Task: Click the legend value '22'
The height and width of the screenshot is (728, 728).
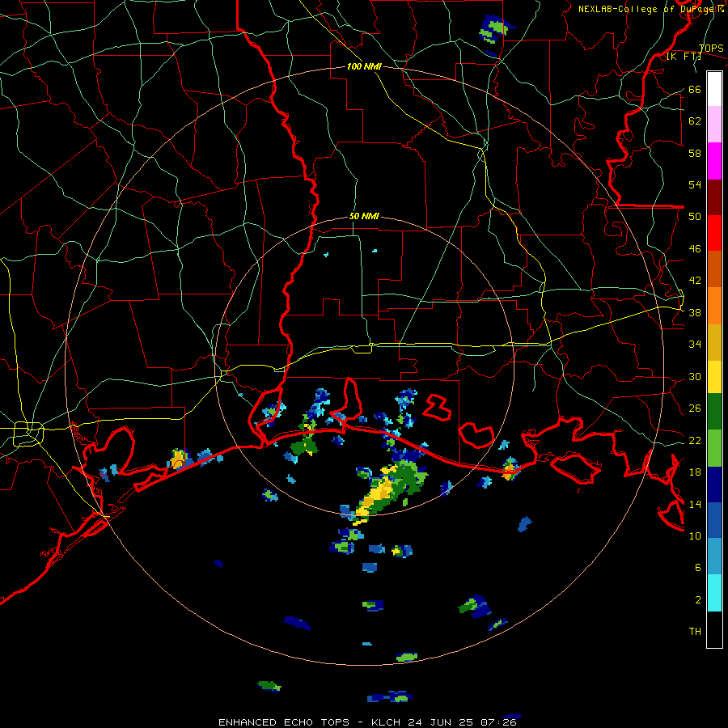Action: [x=695, y=440]
